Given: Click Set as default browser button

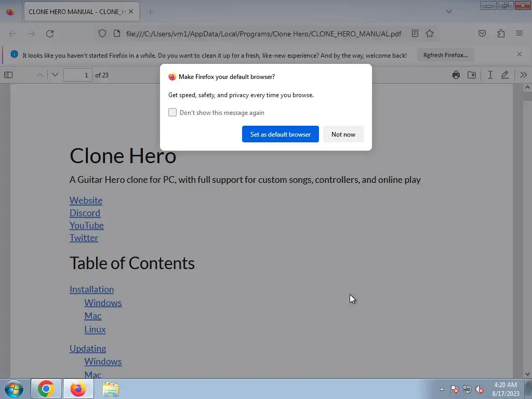Looking at the screenshot, I should [x=280, y=134].
